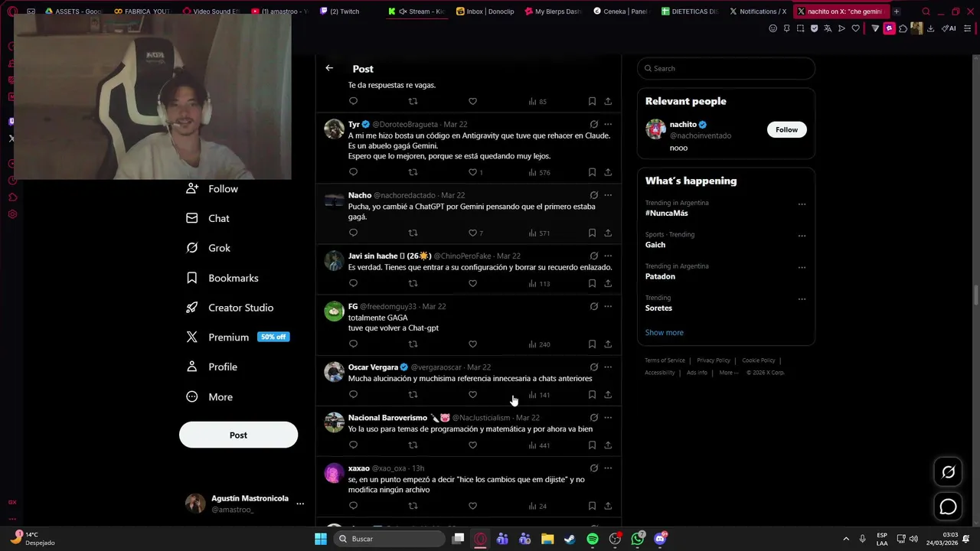Open the floating messages chat bubble
Image resolution: width=980 pixels, height=551 pixels.
click(948, 507)
